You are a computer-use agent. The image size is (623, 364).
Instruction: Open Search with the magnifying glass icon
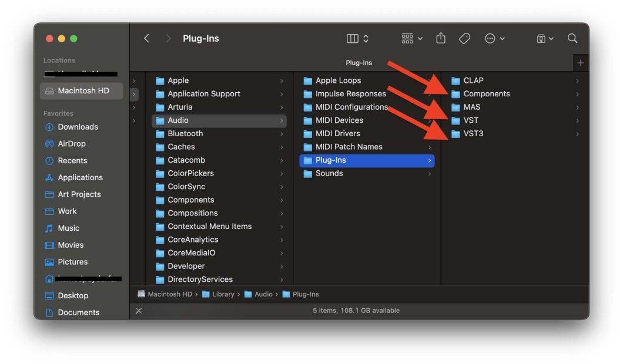(572, 38)
